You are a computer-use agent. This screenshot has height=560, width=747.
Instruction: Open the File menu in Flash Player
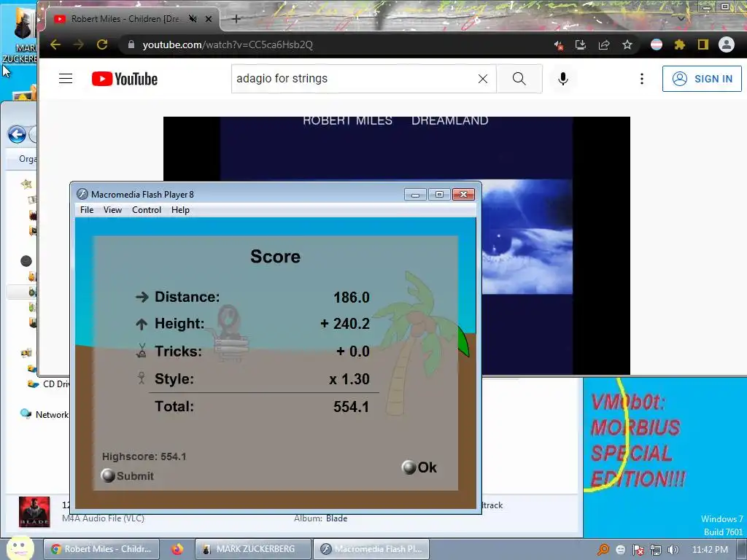(x=87, y=210)
